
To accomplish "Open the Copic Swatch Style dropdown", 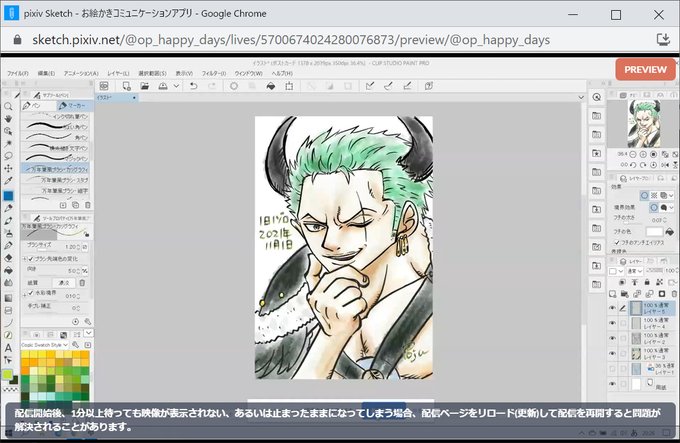I will (x=45, y=345).
